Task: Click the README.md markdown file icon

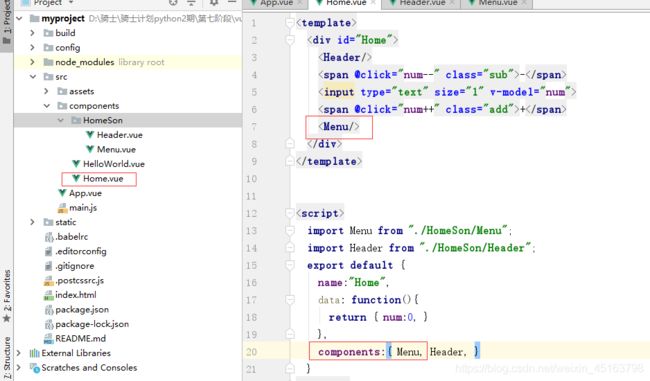Action: tap(49, 338)
